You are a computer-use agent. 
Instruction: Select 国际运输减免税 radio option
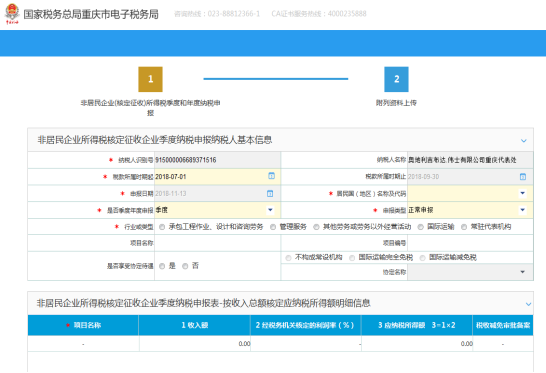click(x=422, y=258)
